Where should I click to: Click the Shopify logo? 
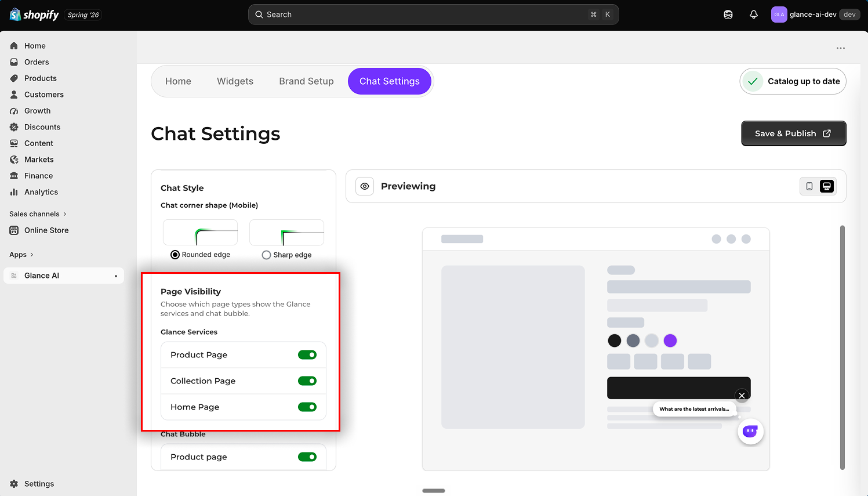[x=34, y=15]
